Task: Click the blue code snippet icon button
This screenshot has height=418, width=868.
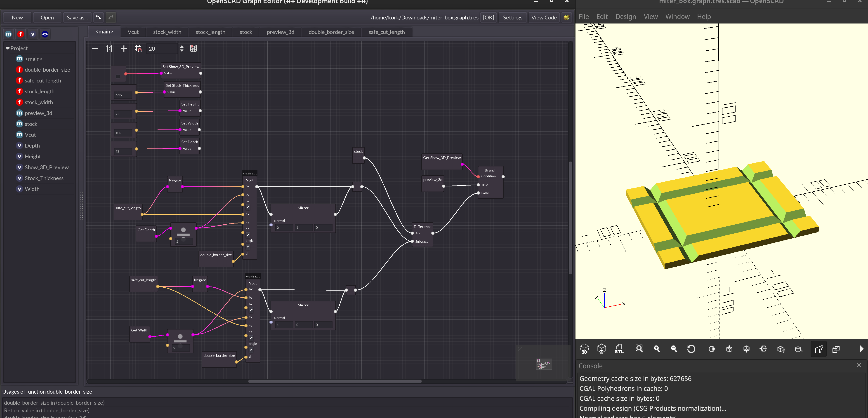Action: pos(45,34)
